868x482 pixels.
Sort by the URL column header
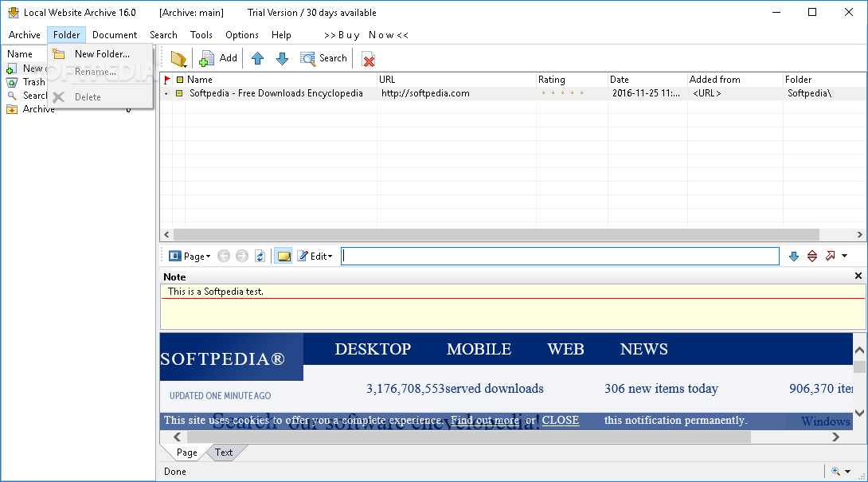(456, 79)
